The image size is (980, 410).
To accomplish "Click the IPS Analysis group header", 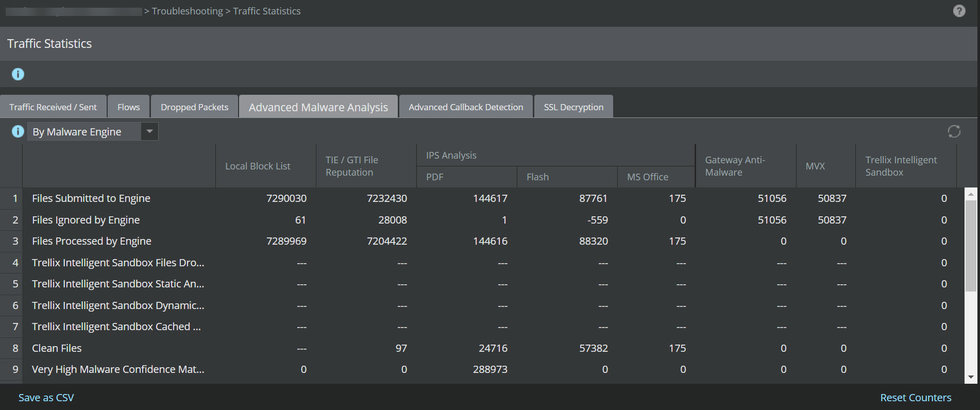I will tap(555, 155).
